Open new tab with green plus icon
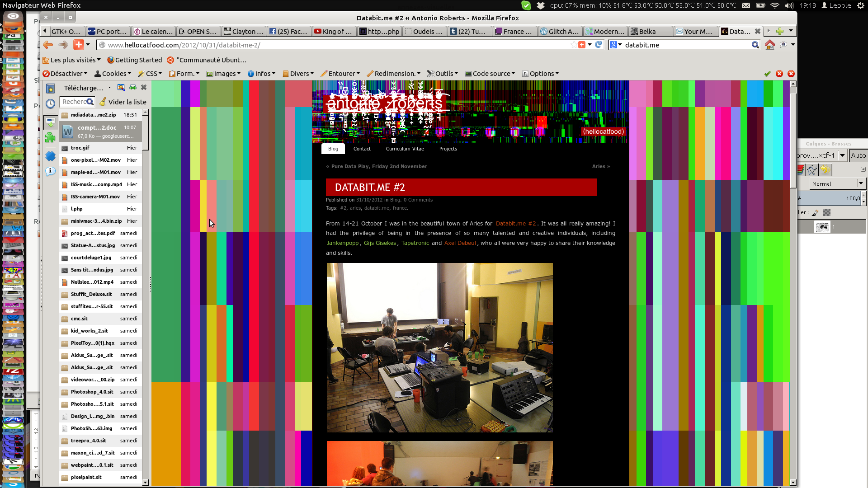 780,31
